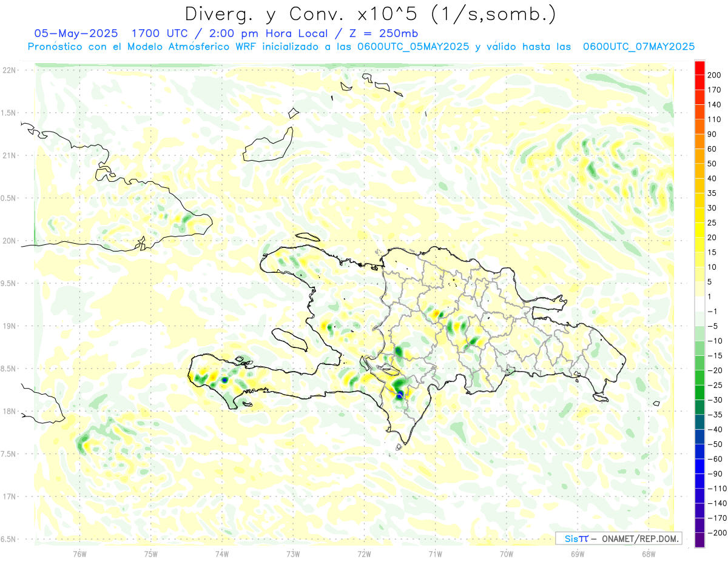Click the dark purple swatch below -200

pos(700,540)
